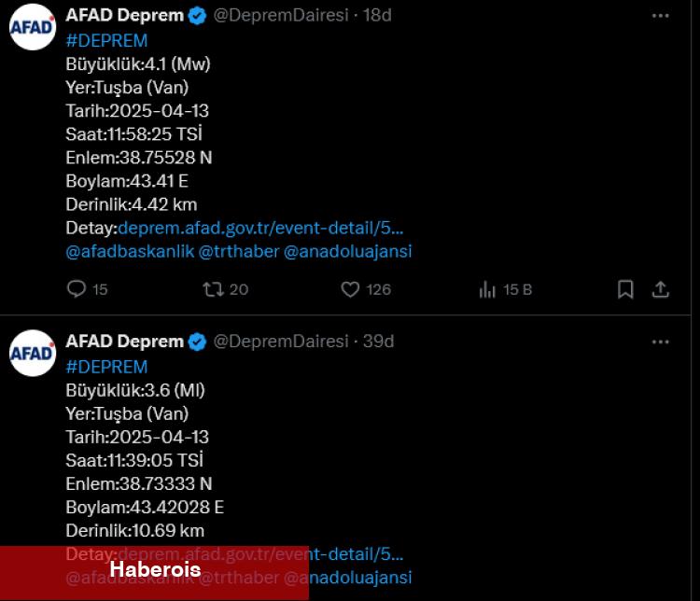Open the #DEPREM hashtag in second tweet
The image size is (700, 601).
[x=106, y=367]
